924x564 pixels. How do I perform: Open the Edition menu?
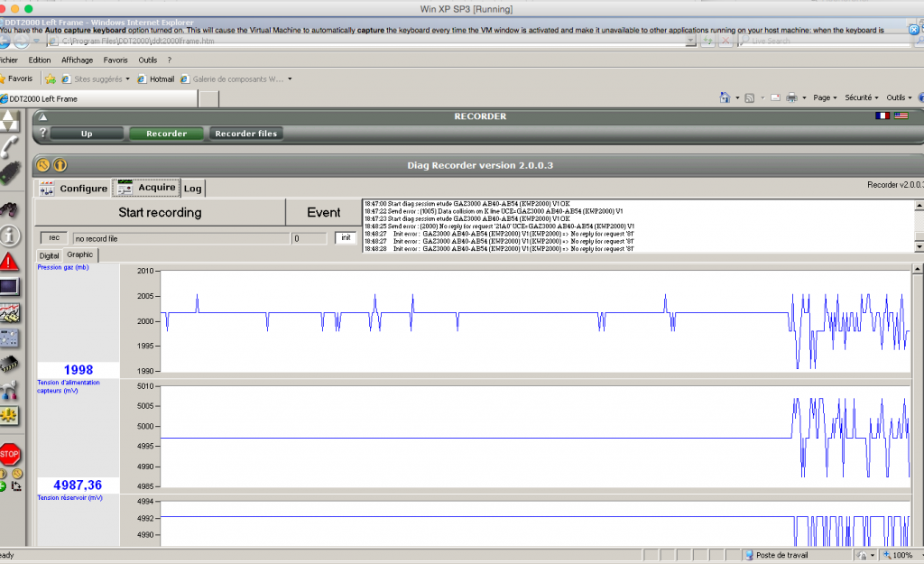click(x=40, y=60)
